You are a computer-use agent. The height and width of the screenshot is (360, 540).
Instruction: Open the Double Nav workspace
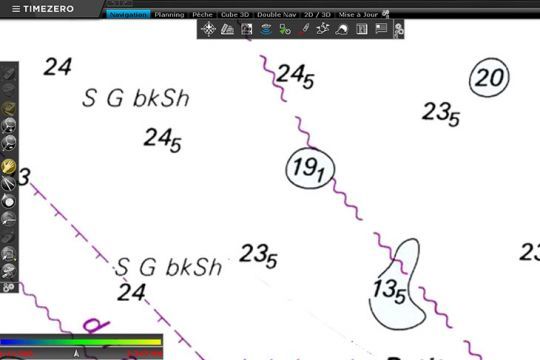point(277,15)
